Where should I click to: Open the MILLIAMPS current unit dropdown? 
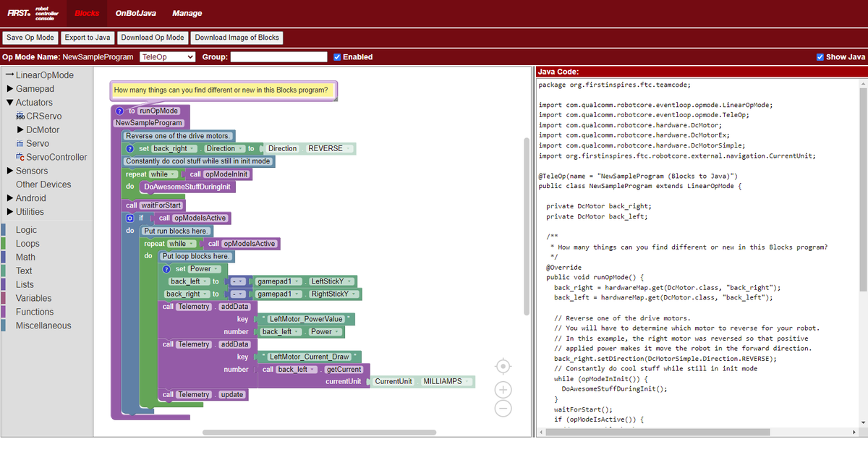[447, 381]
